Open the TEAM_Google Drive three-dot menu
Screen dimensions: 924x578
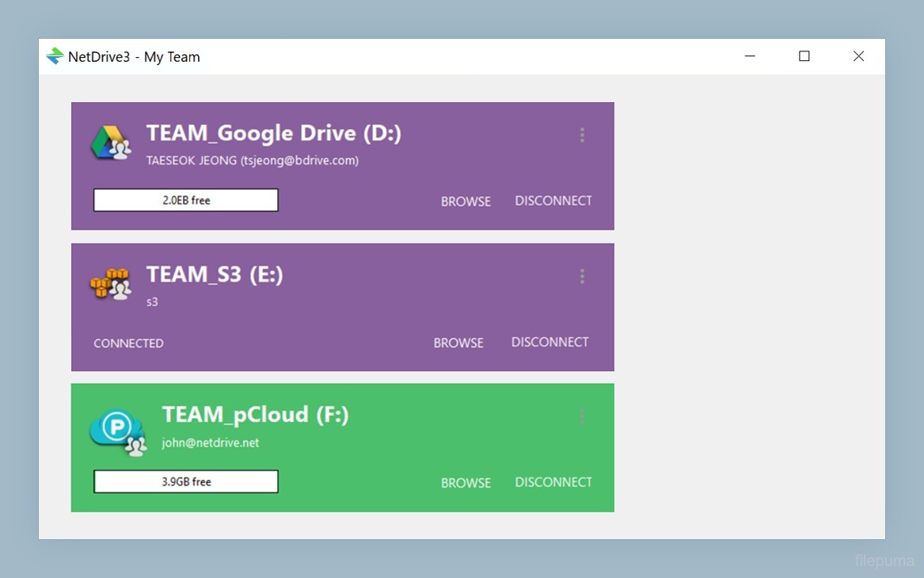[582, 135]
